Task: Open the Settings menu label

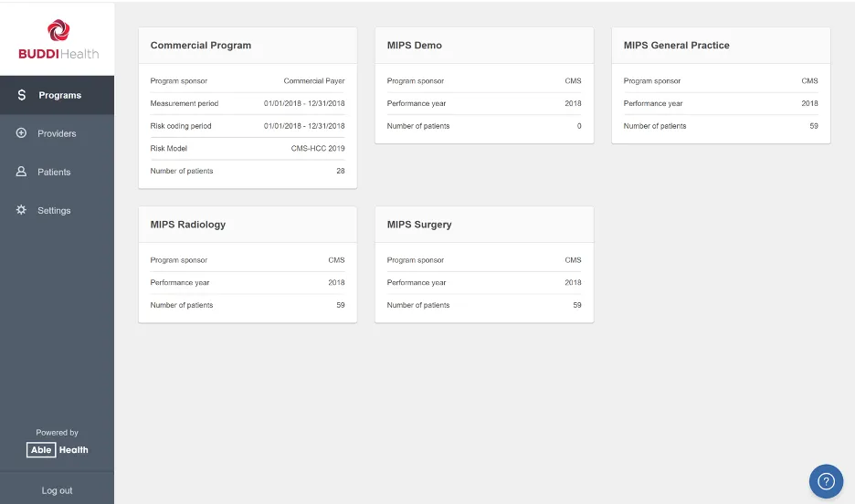Action: click(x=54, y=210)
